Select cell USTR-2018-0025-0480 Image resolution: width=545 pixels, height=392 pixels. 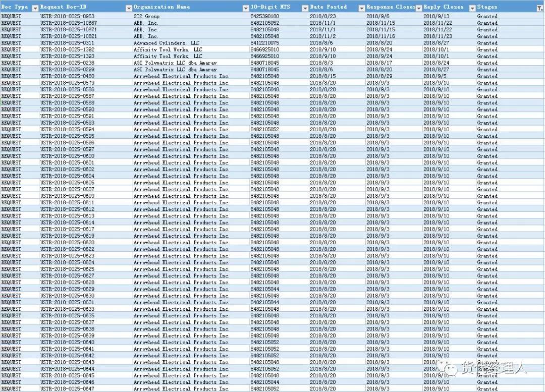pyautogui.click(x=86, y=76)
